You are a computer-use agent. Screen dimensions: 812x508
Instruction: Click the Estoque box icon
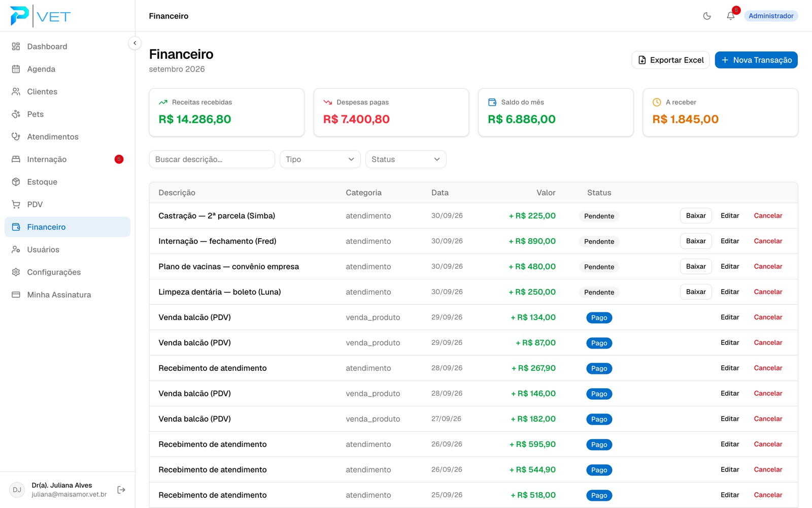16,182
